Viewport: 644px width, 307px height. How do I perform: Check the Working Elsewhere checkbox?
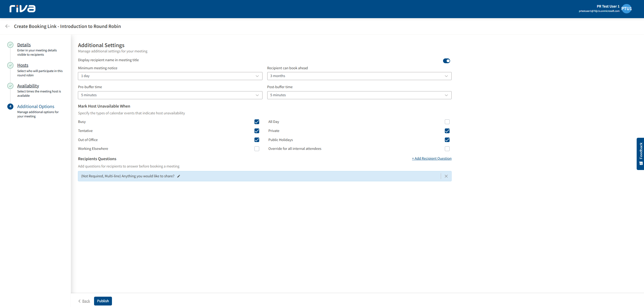tap(257, 149)
